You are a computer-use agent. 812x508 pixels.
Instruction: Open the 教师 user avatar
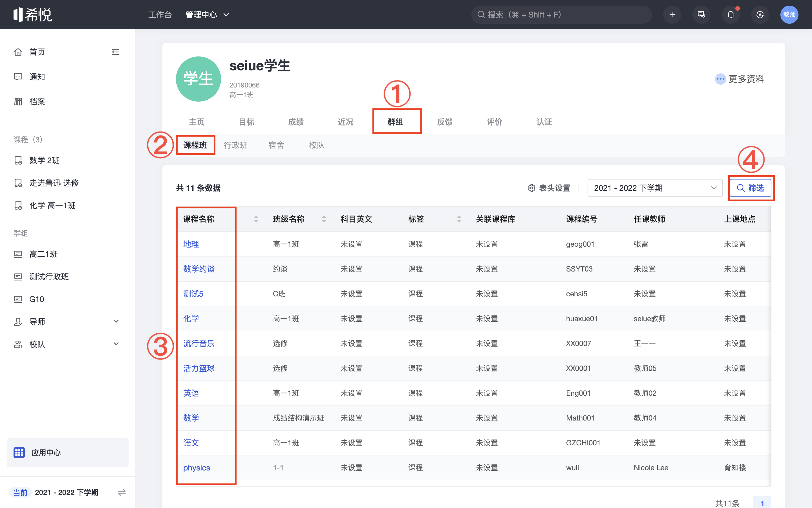(x=789, y=15)
